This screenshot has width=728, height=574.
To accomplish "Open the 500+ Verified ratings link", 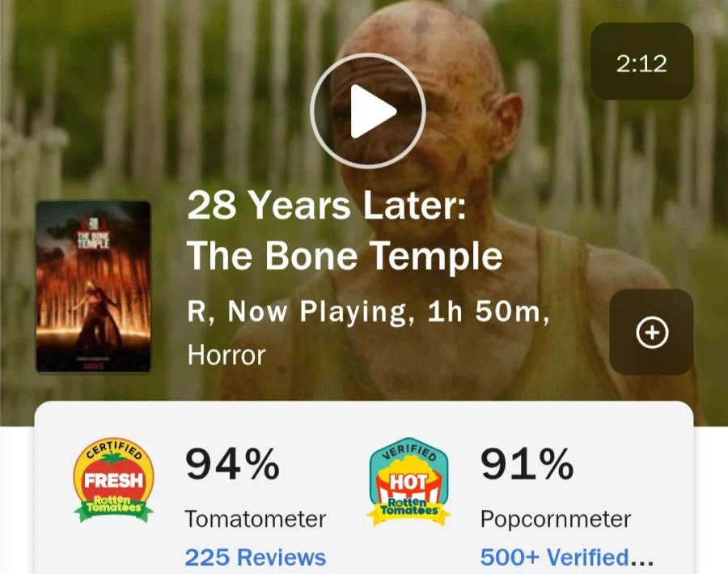I will (x=567, y=557).
